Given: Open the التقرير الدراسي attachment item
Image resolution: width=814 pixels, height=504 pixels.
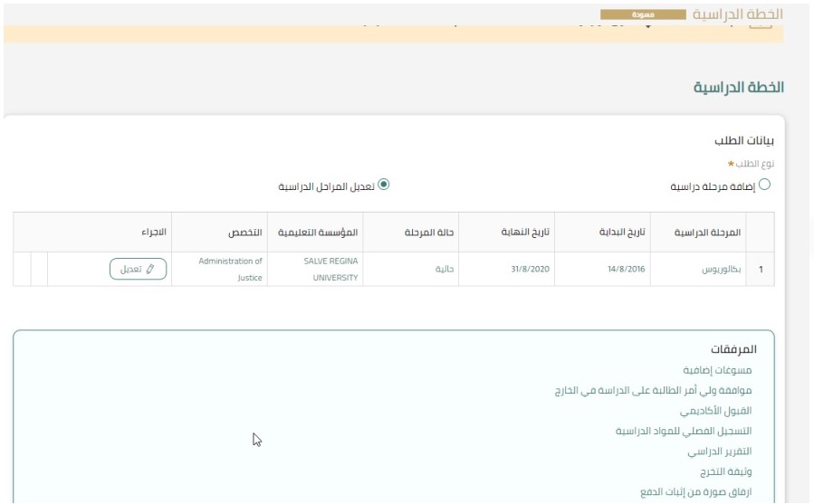Looking at the screenshot, I should pos(720,451).
